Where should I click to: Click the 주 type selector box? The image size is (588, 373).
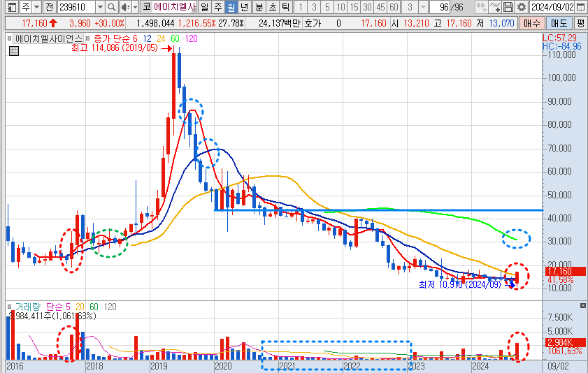[26, 7]
